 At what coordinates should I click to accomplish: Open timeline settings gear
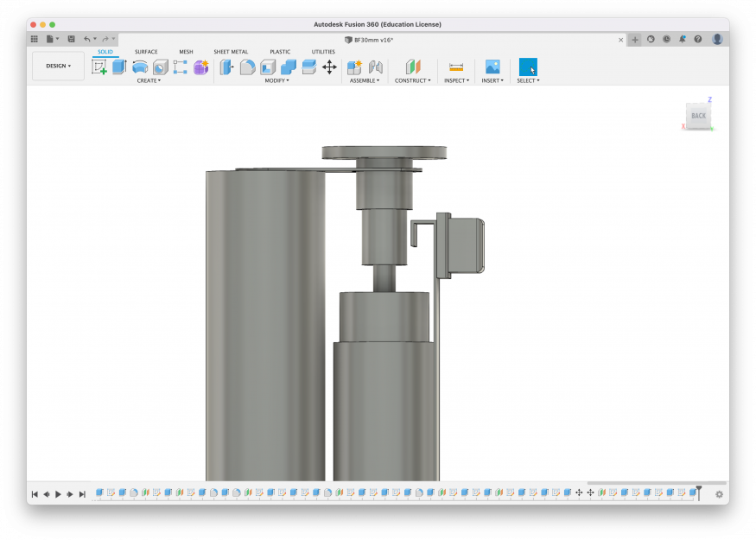click(x=719, y=494)
